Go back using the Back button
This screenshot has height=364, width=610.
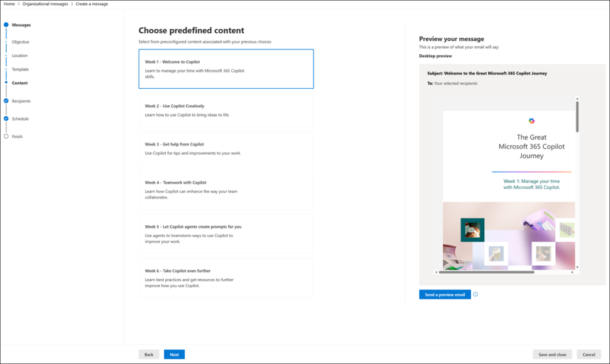click(x=148, y=354)
